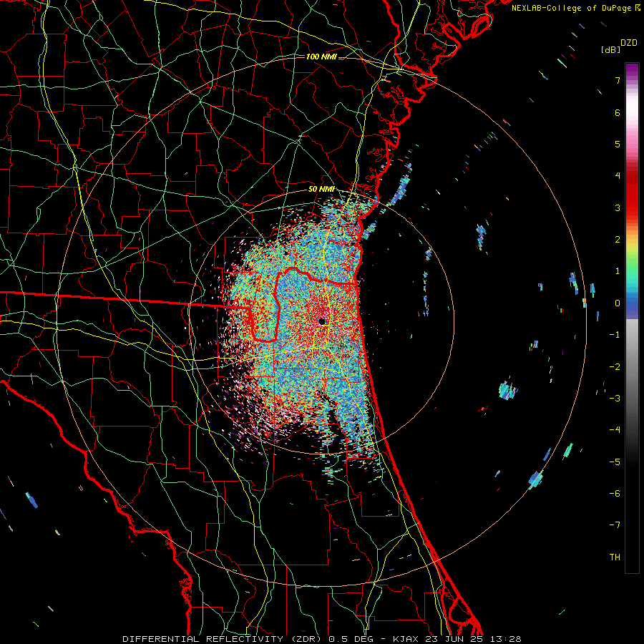Click the KJAX station identifier in caption

(406, 639)
